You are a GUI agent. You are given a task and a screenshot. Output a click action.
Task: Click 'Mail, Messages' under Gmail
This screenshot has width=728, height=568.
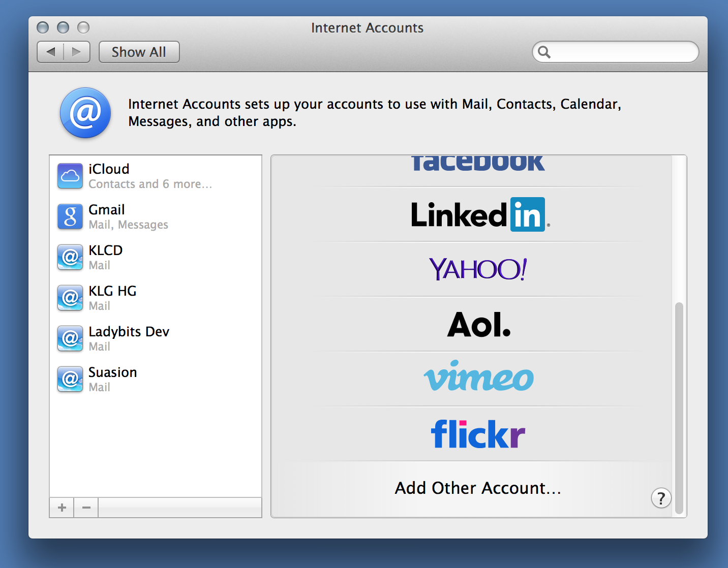[128, 225]
